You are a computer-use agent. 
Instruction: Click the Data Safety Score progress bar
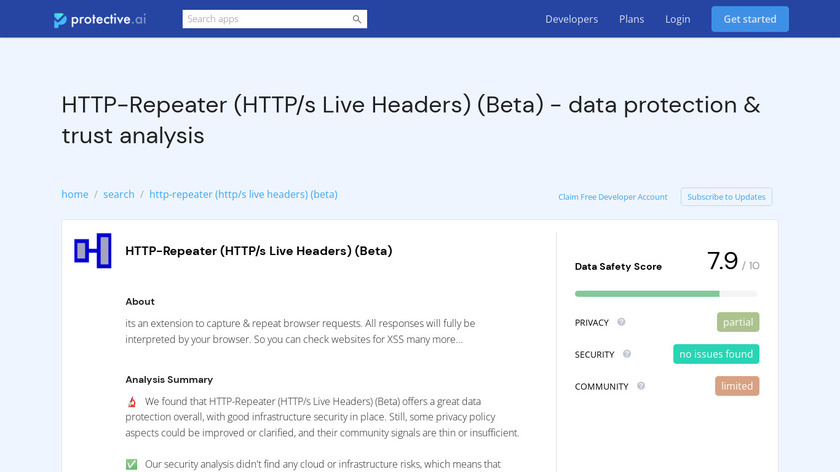tap(666, 293)
